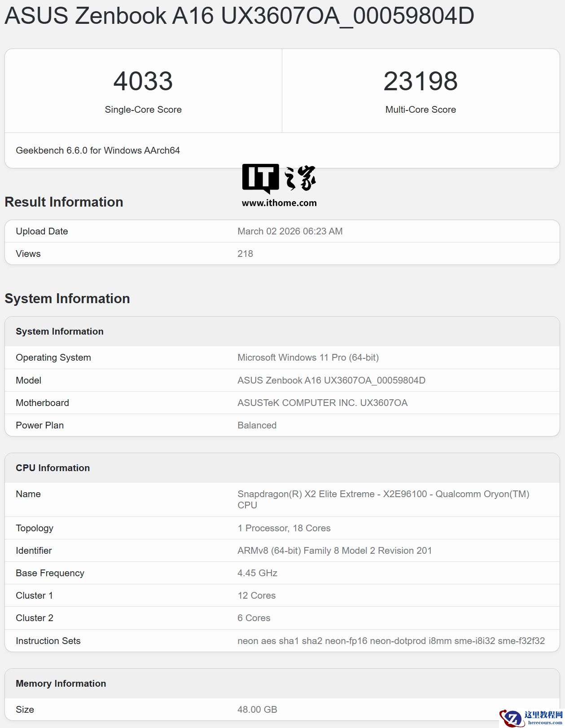565x728 pixels.
Task: Open the www.ithome.com watermark link
Action: 279,203
